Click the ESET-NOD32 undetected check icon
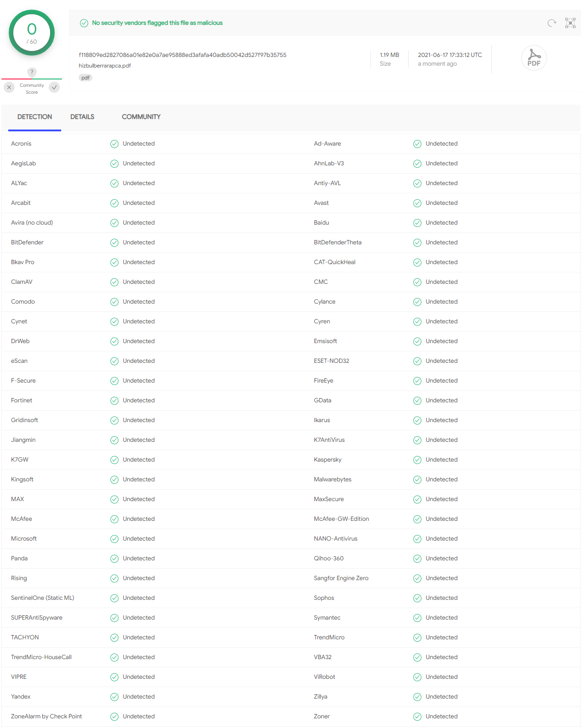Viewport: 581px width, 728px height. click(417, 361)
